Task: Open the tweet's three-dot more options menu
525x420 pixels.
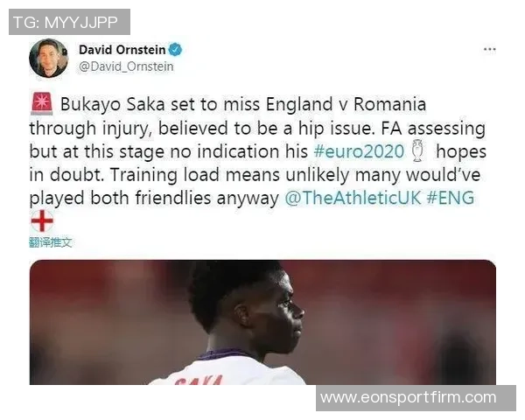Action: 489,50
